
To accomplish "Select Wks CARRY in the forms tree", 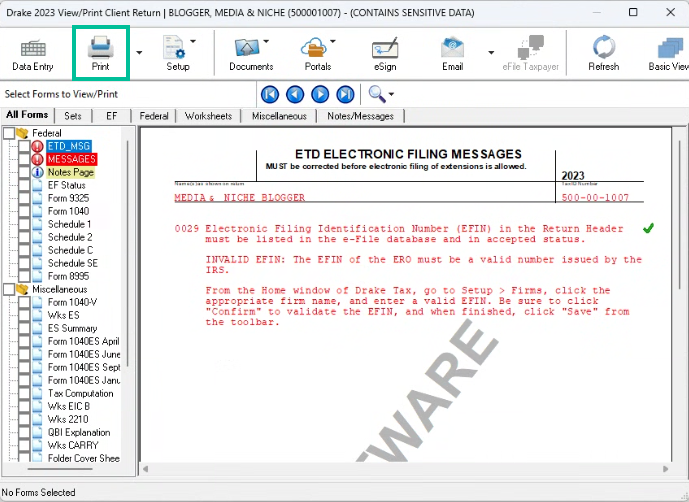I will coord(73,445).
